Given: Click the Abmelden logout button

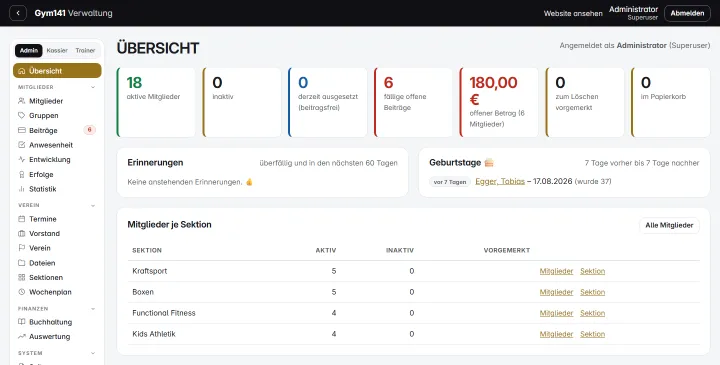Looking at the screenshot, I should (x=687, y=13).
